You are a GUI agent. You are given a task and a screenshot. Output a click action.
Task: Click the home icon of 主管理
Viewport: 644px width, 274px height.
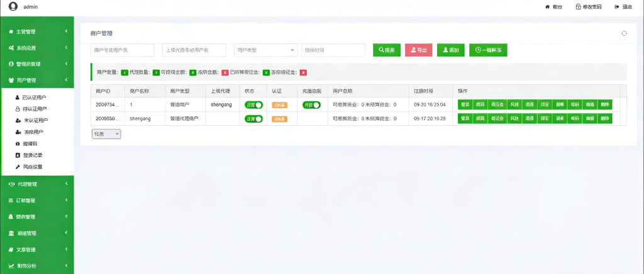coord(11,31)
